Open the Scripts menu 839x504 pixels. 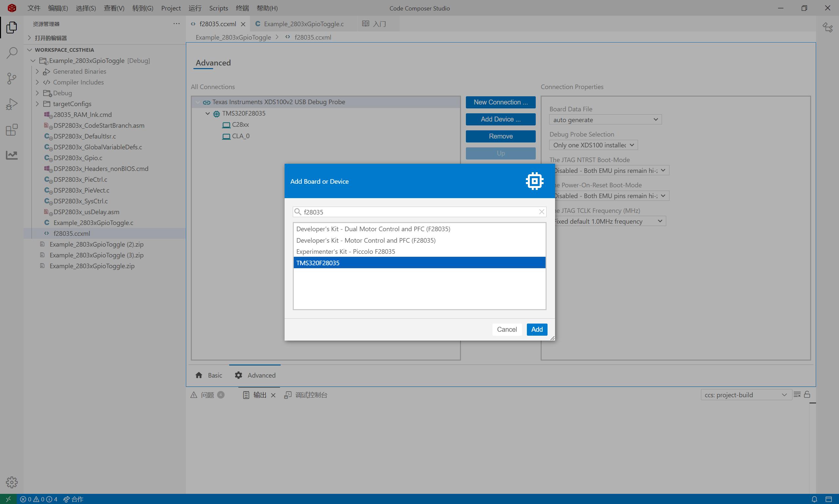(x=218, y=8)
